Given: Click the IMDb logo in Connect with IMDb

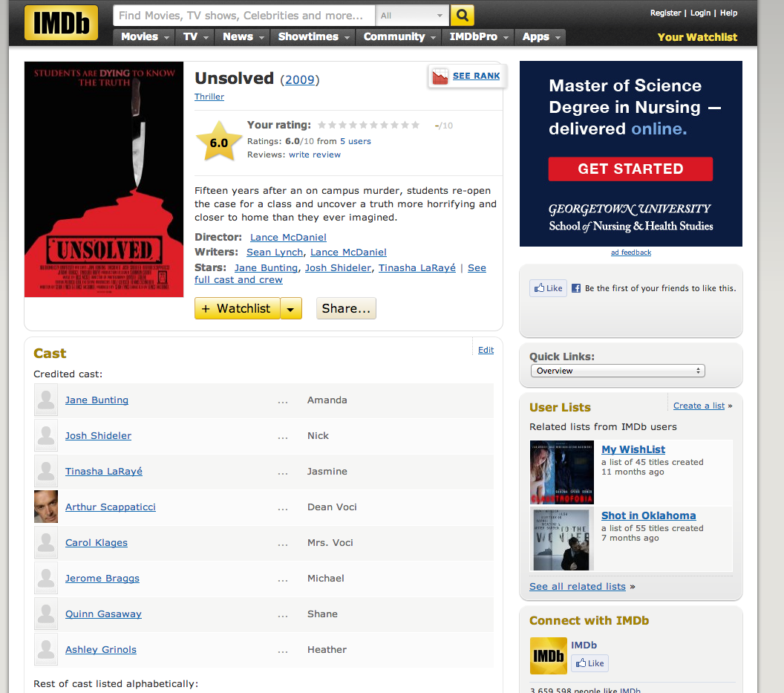Looking at the screenshot, I should coord(549,656).
